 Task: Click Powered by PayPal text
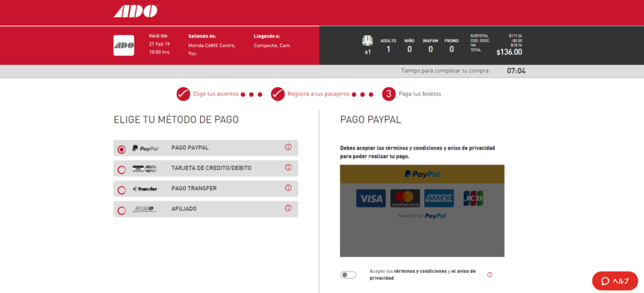[x=421, y=216]
